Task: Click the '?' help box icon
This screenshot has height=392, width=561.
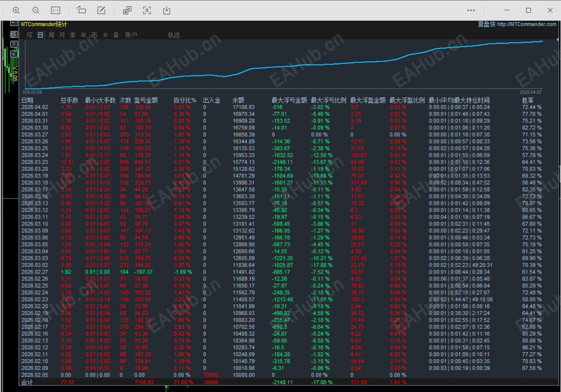Action: coord(14,44)
